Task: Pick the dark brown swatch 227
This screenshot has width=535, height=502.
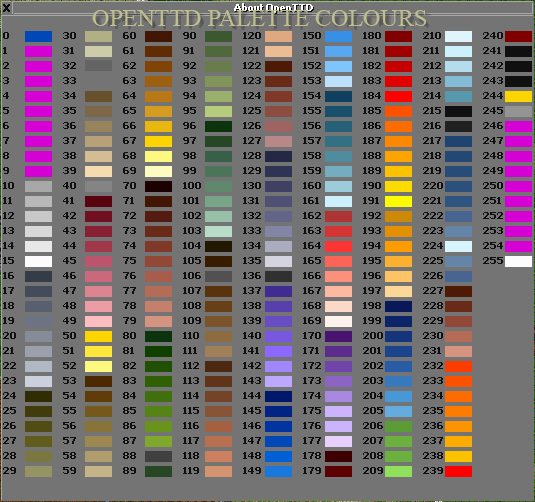Action: (x=459, y=292)
